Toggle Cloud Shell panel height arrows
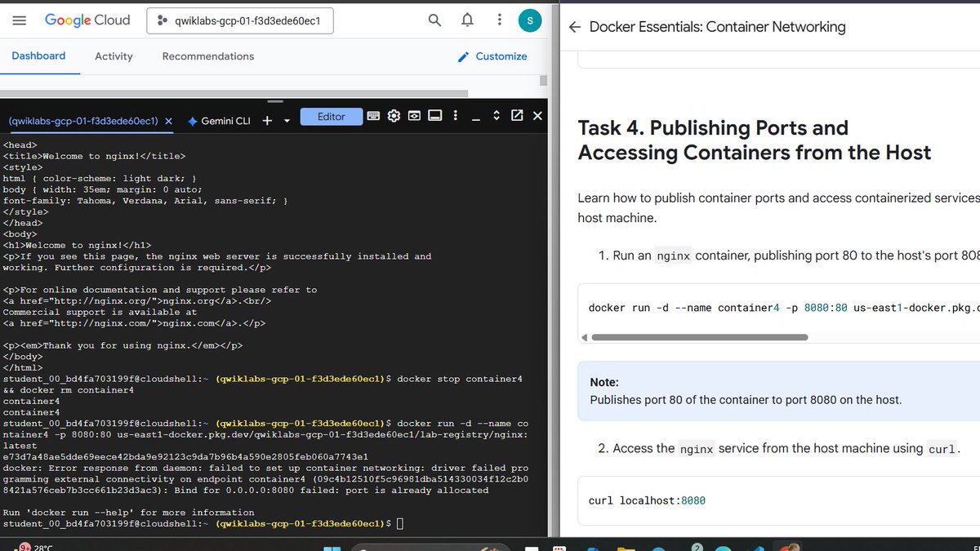980x551 pixels. click(x=496, y=116)
